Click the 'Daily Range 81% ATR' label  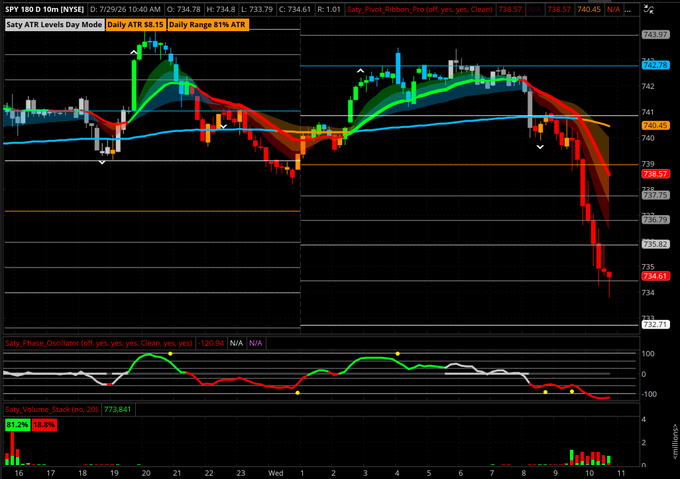[207, 25]
